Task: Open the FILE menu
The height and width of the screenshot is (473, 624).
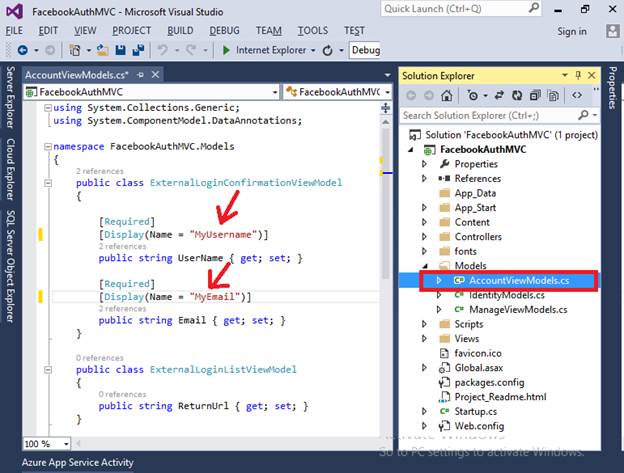Action: 14,31
